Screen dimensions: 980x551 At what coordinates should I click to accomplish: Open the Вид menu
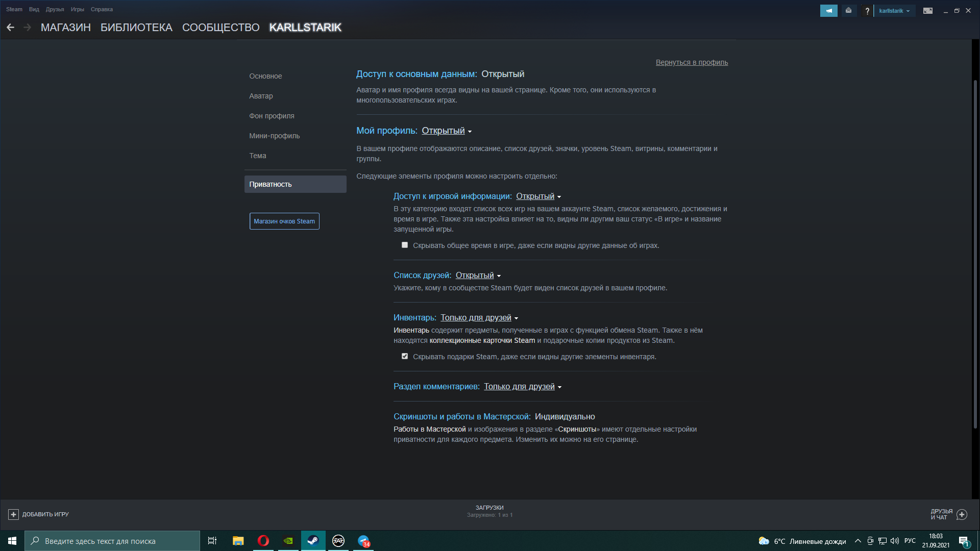click(34, 9)
